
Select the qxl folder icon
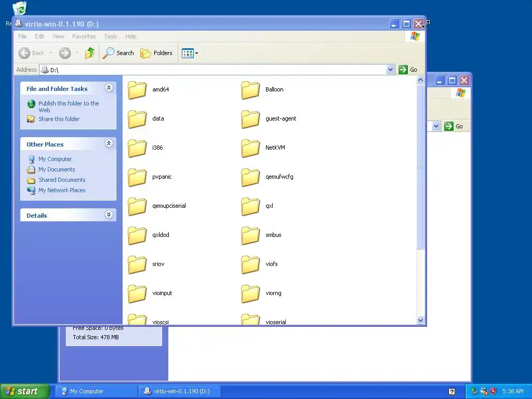[x=250, y=206]
